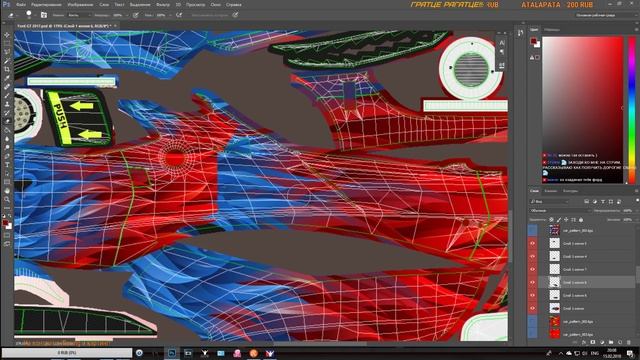
Task: Click the add layer mask icon
Action: [593, 342]
